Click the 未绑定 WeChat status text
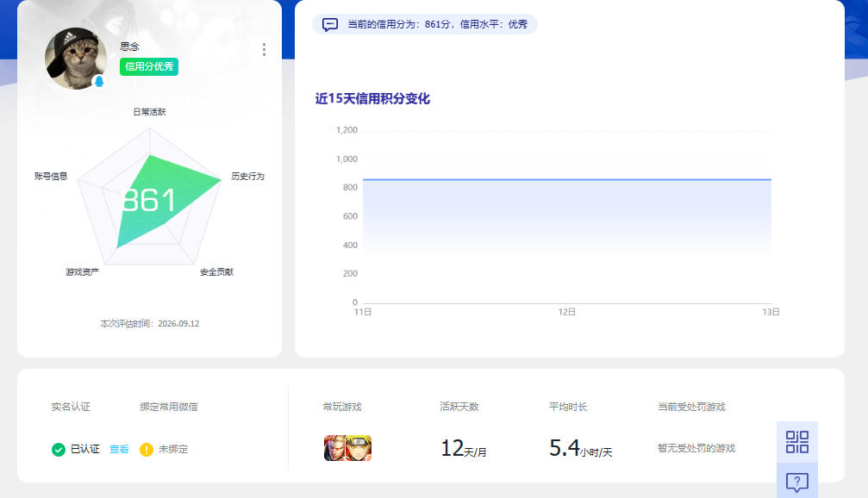This screenshot has height=498, width=868. pos(173,449)
